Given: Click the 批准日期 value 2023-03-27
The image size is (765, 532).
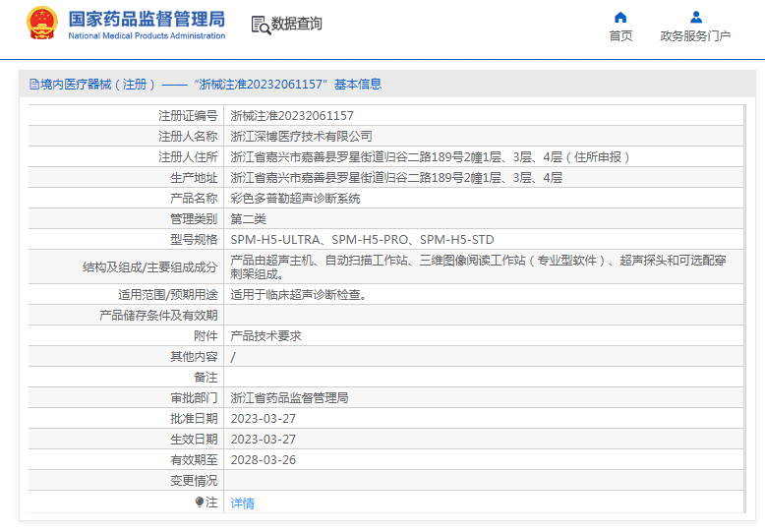Looking at the screenshot, I should (x=263, y=419).
